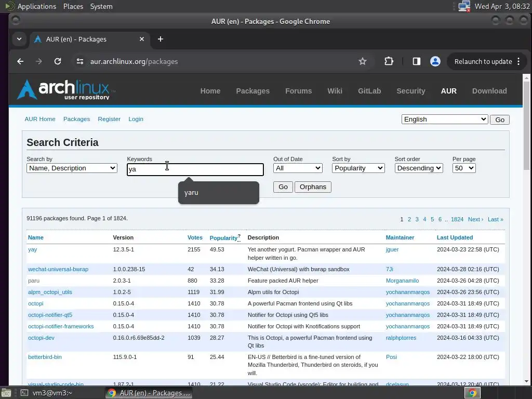Image resolution: width=532 pixels, height=399 pixels.
Task: Expand the Sort order Descending dropdown
Action: click(x=419, y=168)
